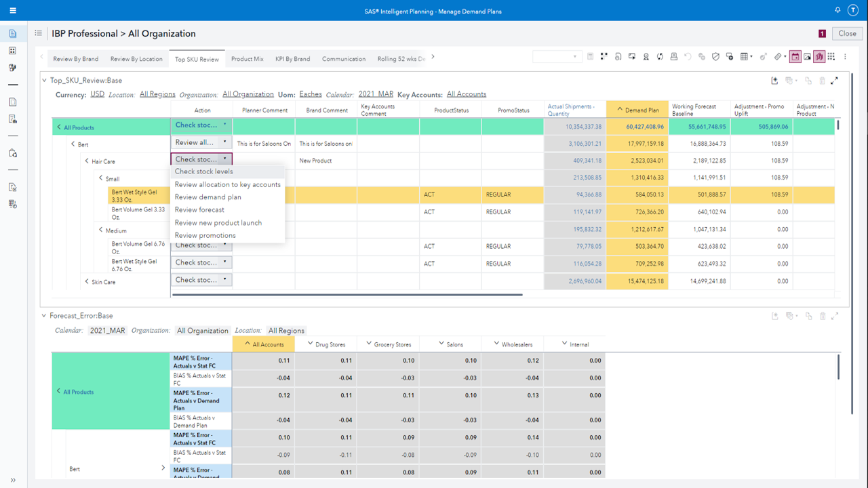Open the edit document sidebar icon
Screen dimensions: 868x488
pos(12,187)
